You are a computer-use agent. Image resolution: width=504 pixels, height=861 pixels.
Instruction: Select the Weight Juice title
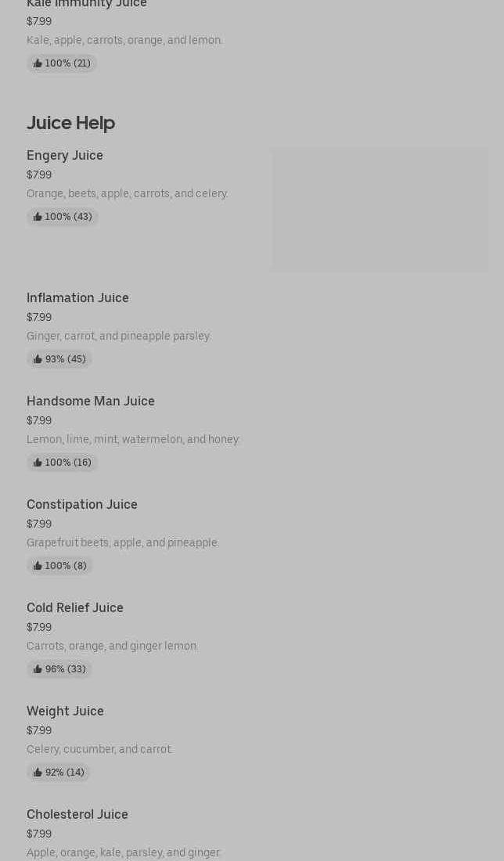(65, 711)
